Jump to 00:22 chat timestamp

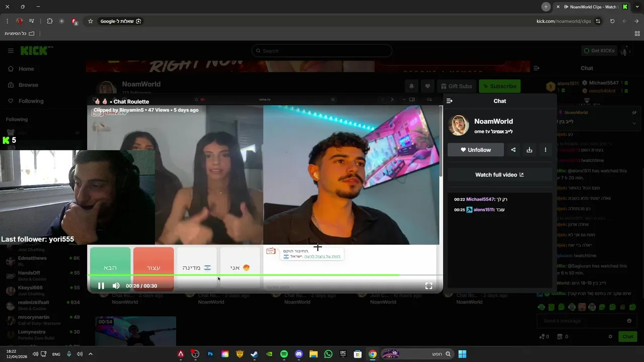click(x=459, y=200)
